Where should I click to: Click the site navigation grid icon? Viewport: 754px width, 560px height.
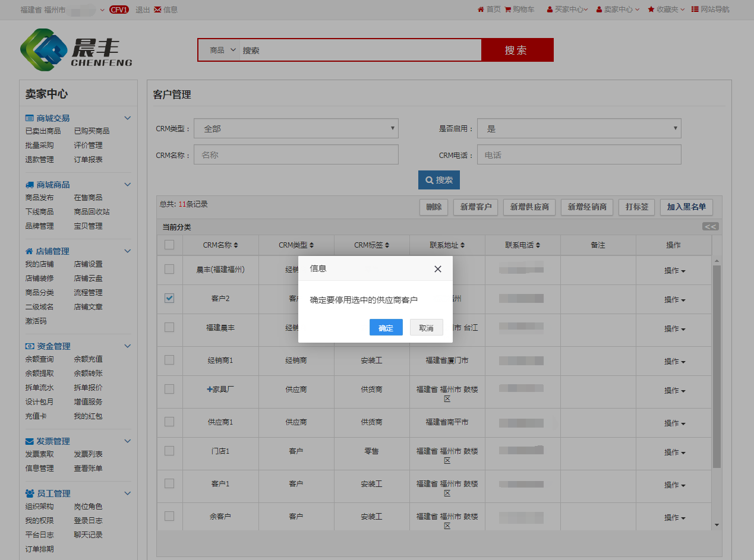[x=695, y=10]
